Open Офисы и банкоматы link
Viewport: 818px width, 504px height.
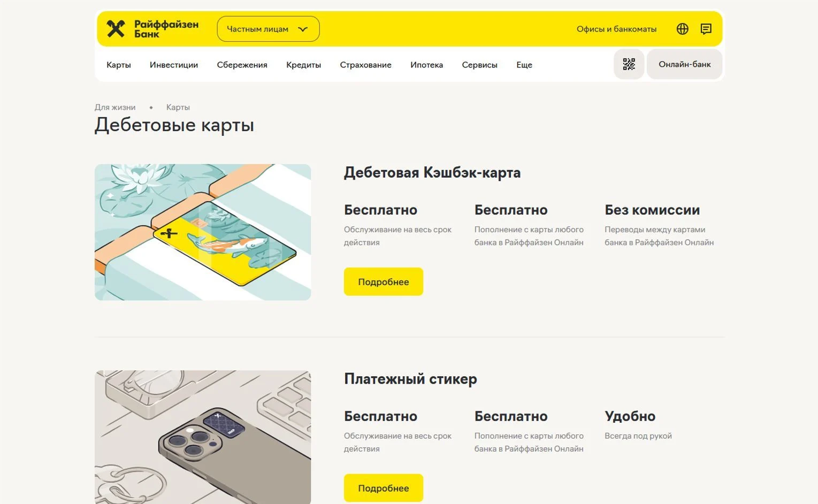coord(616,29)
